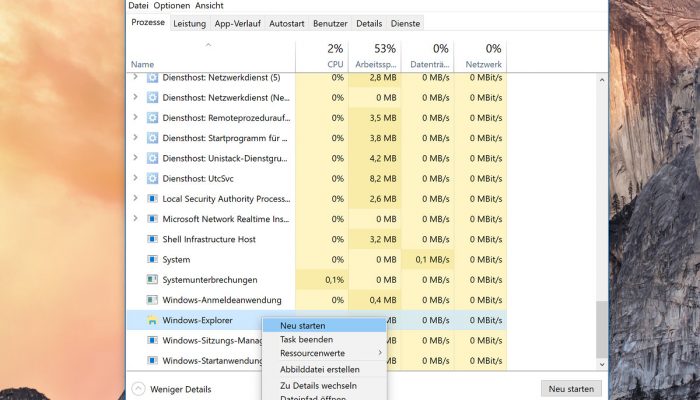The width and height of the screenshot is (700, 400).
Task: Switch to the App-Verlauf tab
Action: pyautogui.click(x=238, y=24)
